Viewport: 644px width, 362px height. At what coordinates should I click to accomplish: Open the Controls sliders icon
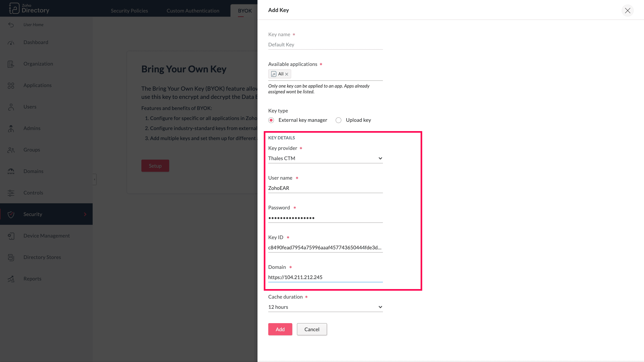tap(11, 193)
